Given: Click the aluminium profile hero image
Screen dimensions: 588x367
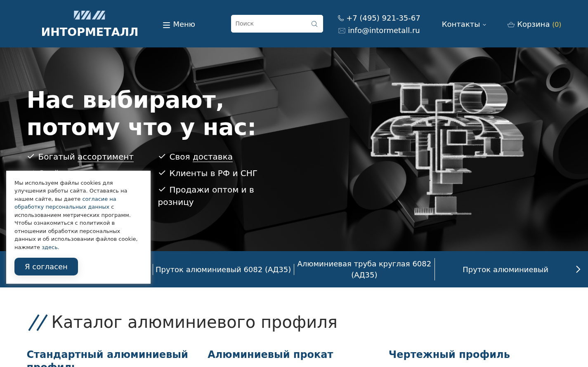Looking at the screenshot, I should pos(447,148).
